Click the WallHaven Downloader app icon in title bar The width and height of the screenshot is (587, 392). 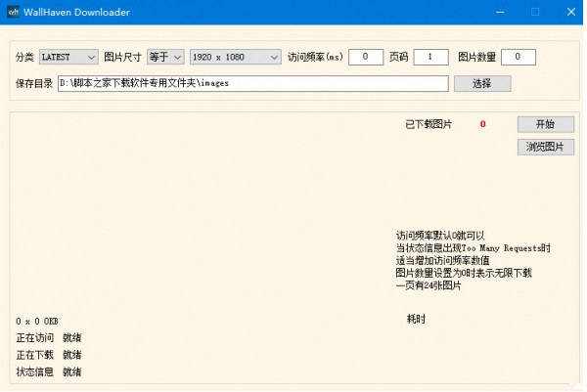tap(13, 12)
